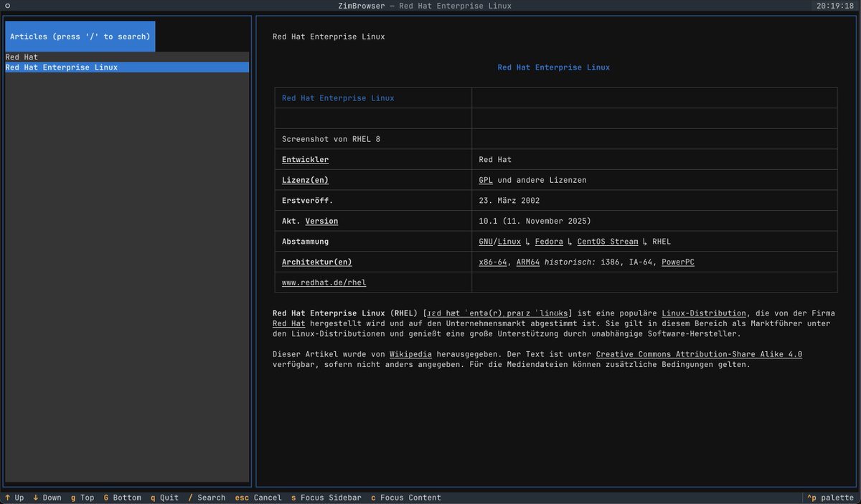Image resolution: width=861 pixels, height=504 pixels.
Task: Click '10.1 (11. November 2025)' version value
Action: pyautogui.click(x=535, y=221)
